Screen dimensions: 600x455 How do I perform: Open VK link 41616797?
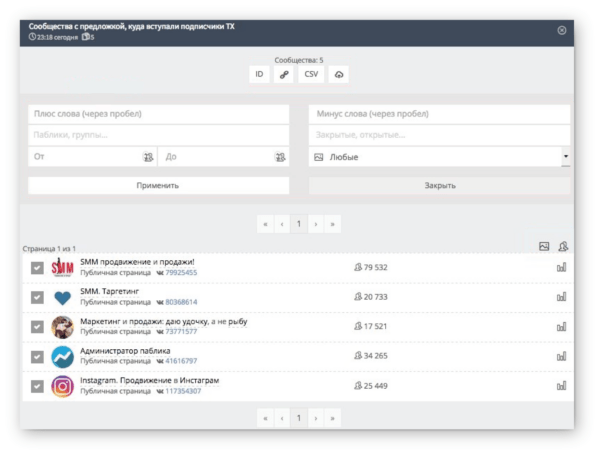click(x=181, y=361)
